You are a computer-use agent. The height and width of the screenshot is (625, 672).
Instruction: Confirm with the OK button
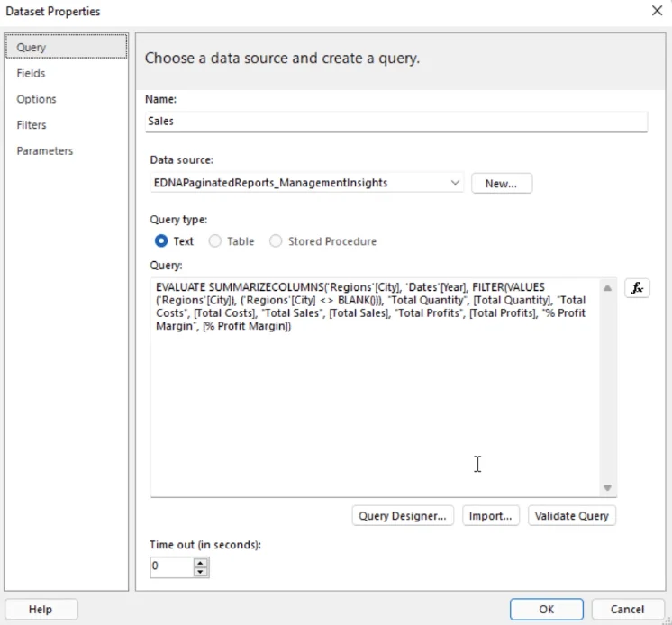pos(547,609)
